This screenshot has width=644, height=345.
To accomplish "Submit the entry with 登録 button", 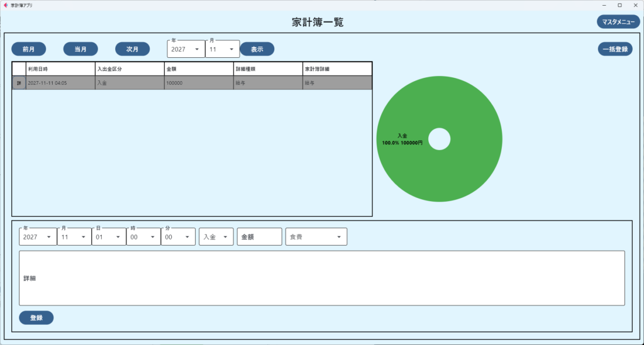I will [x=36, y=318].
